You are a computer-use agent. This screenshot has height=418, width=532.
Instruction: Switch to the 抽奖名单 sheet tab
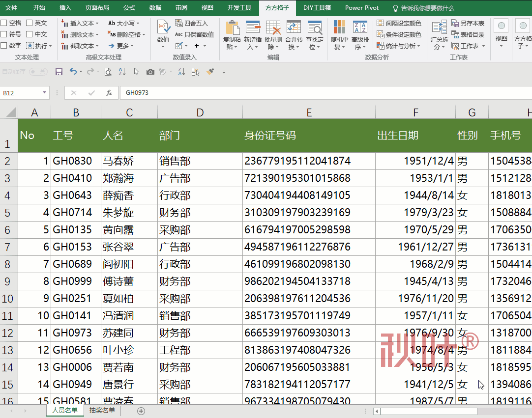(102, 410)
